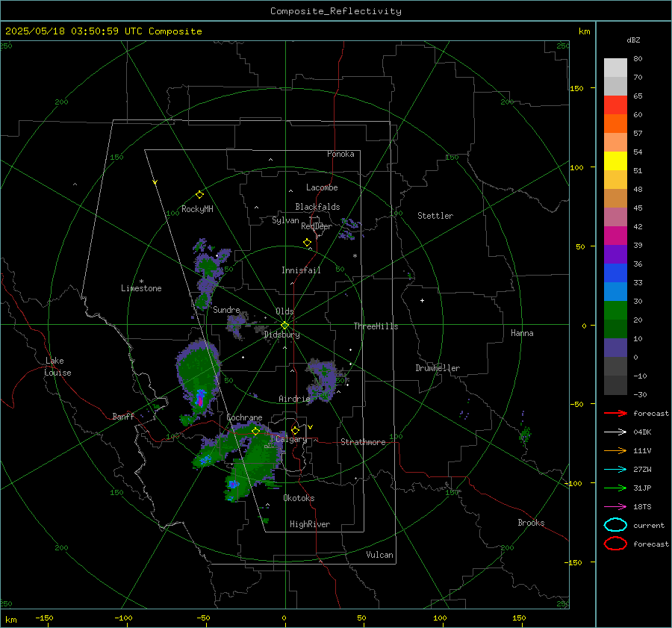Click the magenta 18TS arrow icon
The width and height of the screenshot is (672, 628).
[615, 507]
